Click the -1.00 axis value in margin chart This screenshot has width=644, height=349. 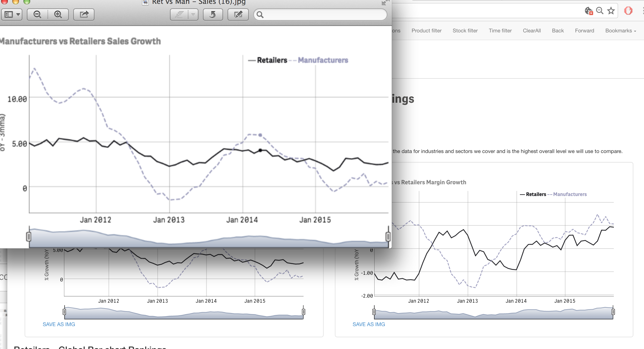pyautogui.click(x=367, y=273)
